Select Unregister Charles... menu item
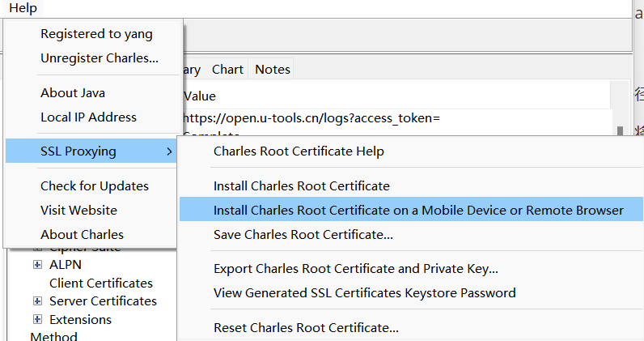The image size is (644, 341). (x=100, y=58)
